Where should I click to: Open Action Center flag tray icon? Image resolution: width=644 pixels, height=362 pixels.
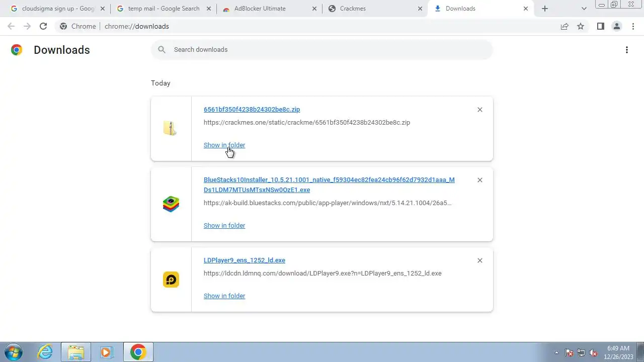(x=569, y=352)
